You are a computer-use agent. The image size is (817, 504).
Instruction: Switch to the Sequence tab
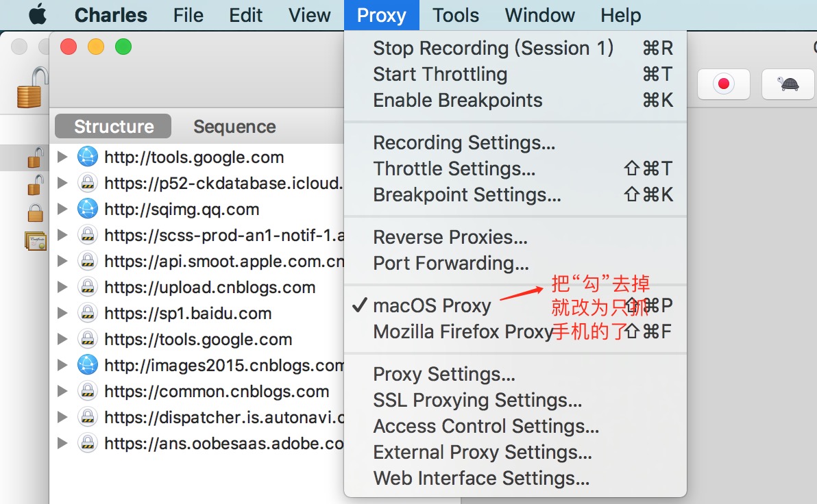pyautogui.click(x=234, y=127)
